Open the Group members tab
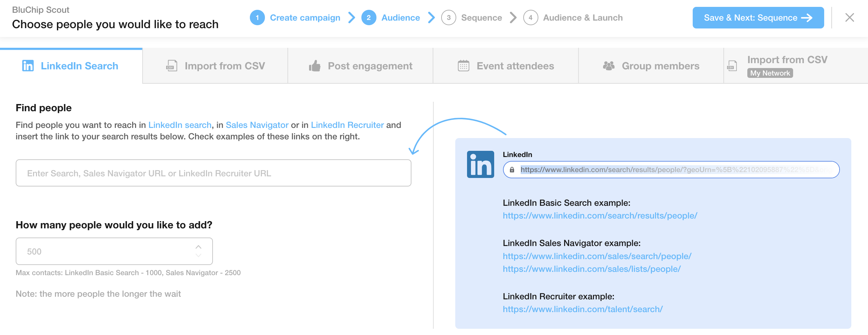 click(x=651, y=66)
